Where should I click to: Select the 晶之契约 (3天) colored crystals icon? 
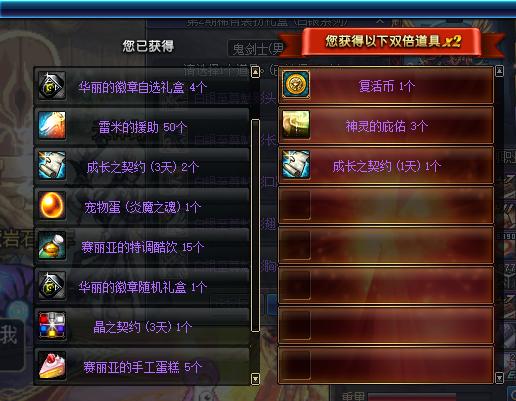point(52,325)
